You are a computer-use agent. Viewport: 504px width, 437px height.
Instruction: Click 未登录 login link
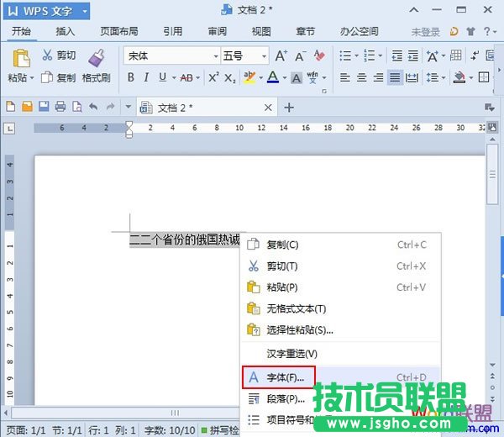pos(426,32)
